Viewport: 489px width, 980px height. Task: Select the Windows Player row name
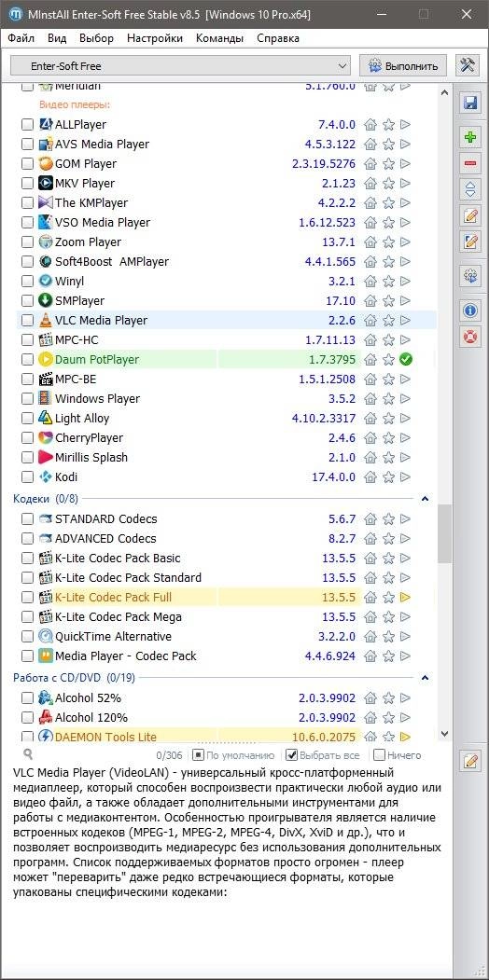[x=97, y=399]
